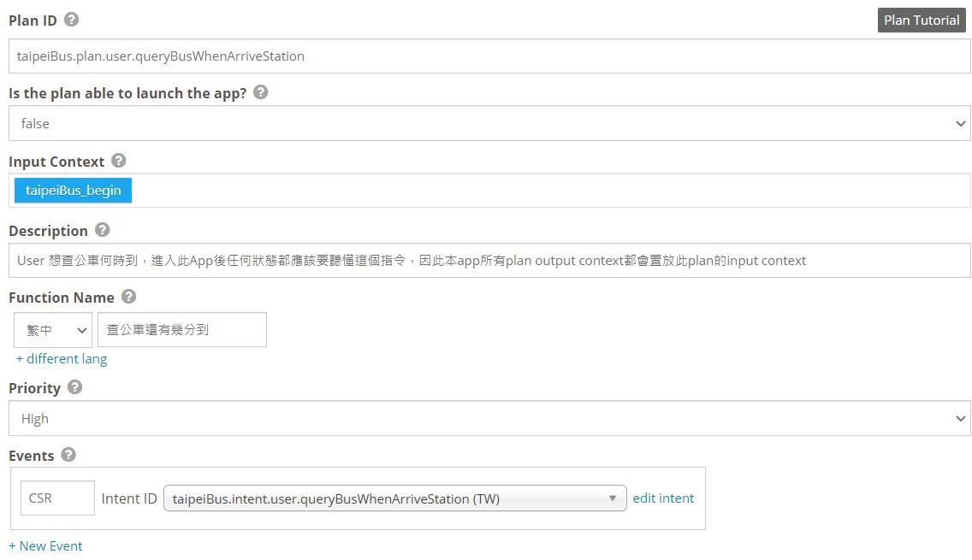Screen dimensions: 972x560
Task: Click help icon beside Function Name
Action: [x=128, y=297]
